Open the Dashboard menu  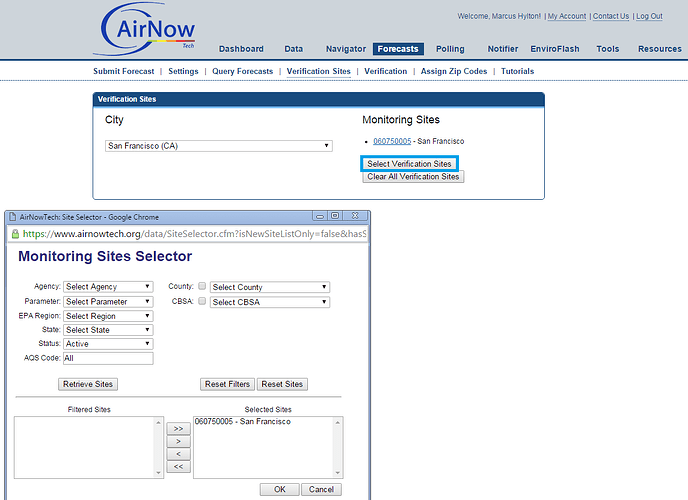[241, 49]
